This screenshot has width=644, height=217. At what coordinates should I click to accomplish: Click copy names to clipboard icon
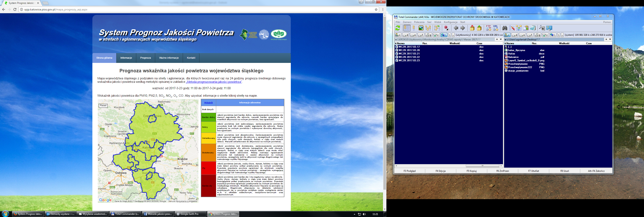(526, 28)
